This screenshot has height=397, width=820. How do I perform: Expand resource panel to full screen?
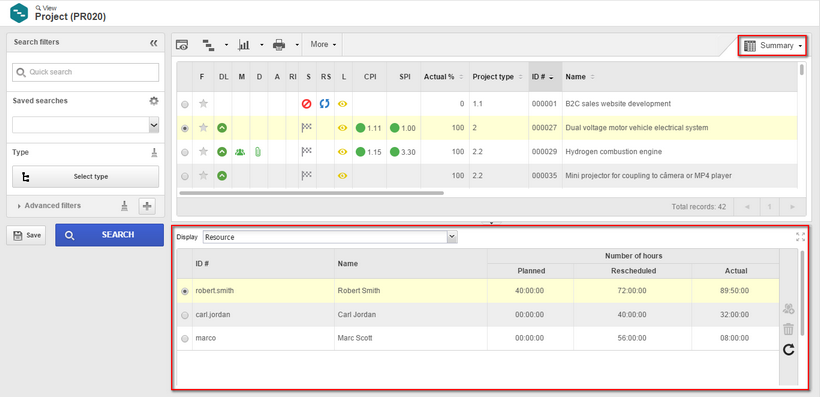[x=800, y=237]
